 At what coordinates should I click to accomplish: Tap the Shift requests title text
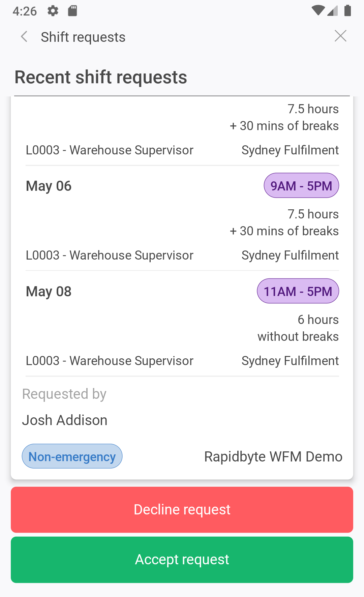[83, 37]
